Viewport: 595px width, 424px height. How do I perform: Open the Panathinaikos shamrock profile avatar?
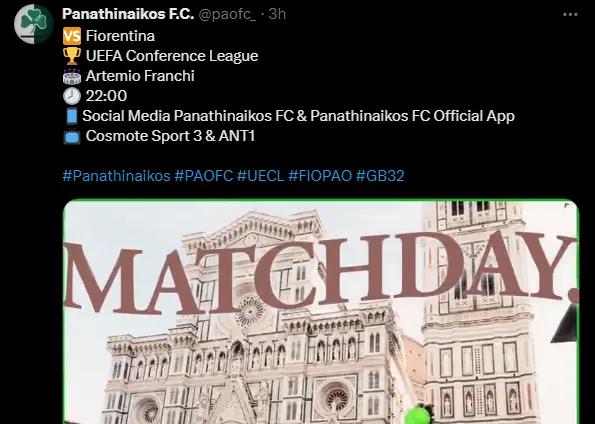[x=33, y=24]
